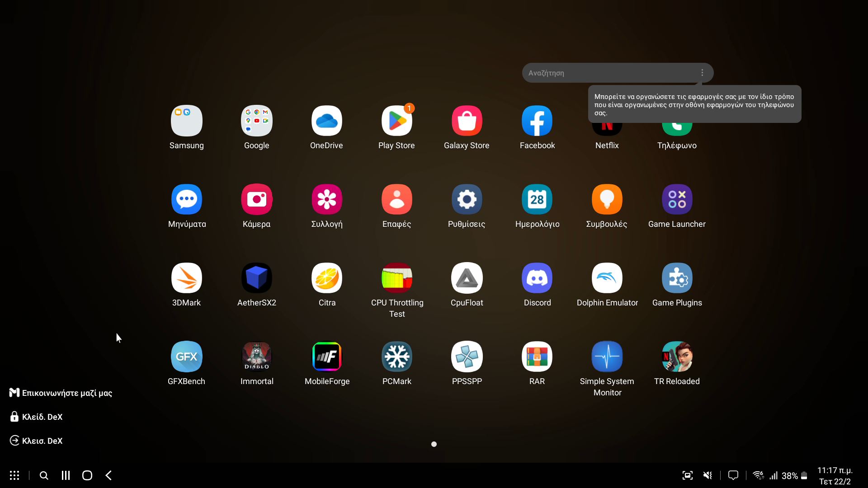868x488 pixels.
Task: Open search bar three-dot options menu
Action: click(x=702, y=73)
